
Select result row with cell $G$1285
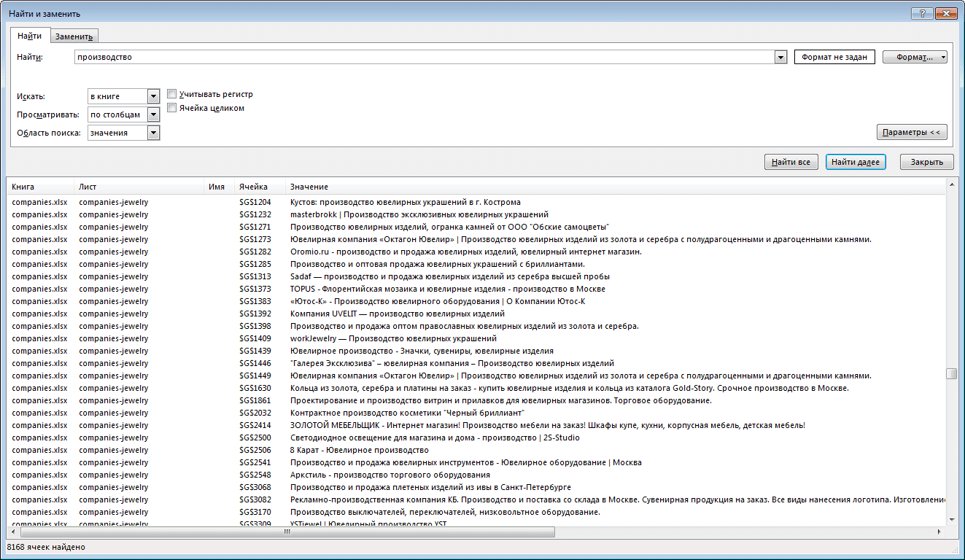476,264
